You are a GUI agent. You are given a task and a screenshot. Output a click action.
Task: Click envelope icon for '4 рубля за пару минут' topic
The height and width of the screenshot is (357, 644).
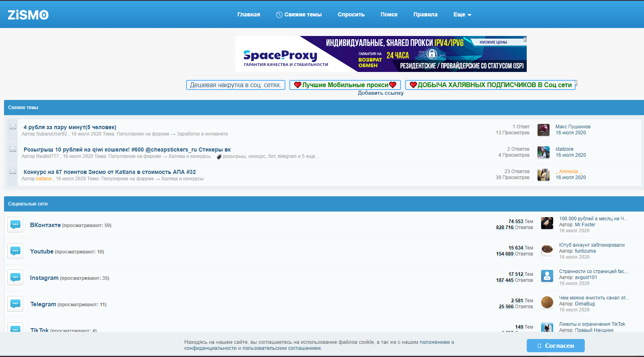coord(13,127)
